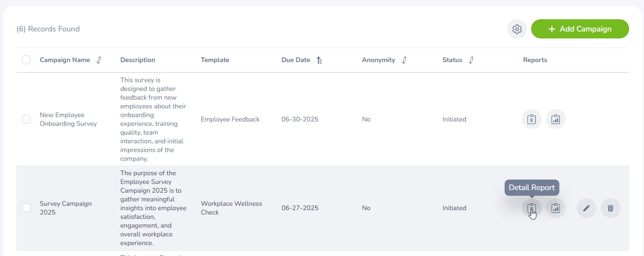Check the New Employee Onboarding Survey row
This screenshot has width=644, height=256.
click(x=26, y=119)
